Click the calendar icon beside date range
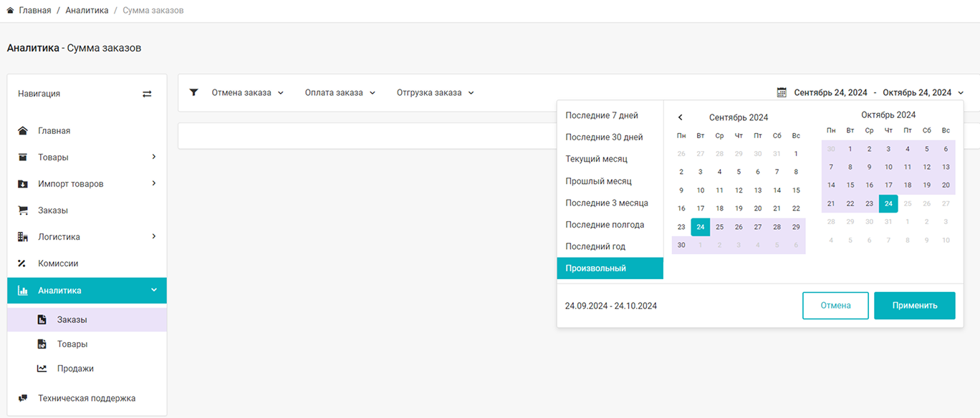 782,92
